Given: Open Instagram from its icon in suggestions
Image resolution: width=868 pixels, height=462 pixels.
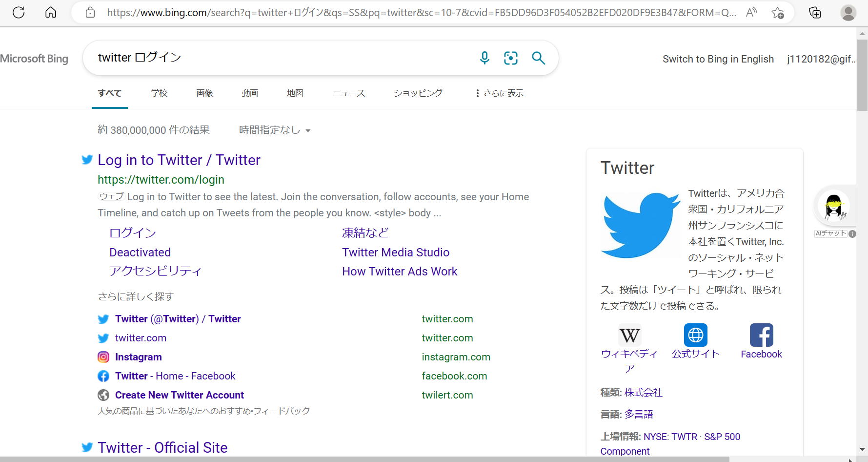Looking at the screenshot, I should 103,357.
